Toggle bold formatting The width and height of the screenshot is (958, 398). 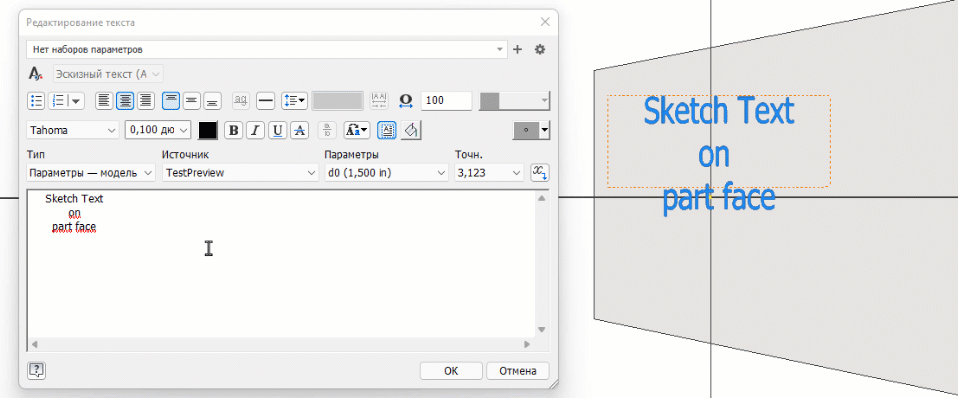point(233,130)
